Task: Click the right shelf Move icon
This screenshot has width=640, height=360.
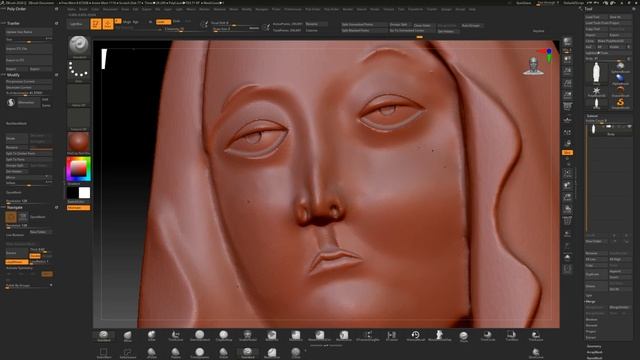Action: click(x=567, y=185)
